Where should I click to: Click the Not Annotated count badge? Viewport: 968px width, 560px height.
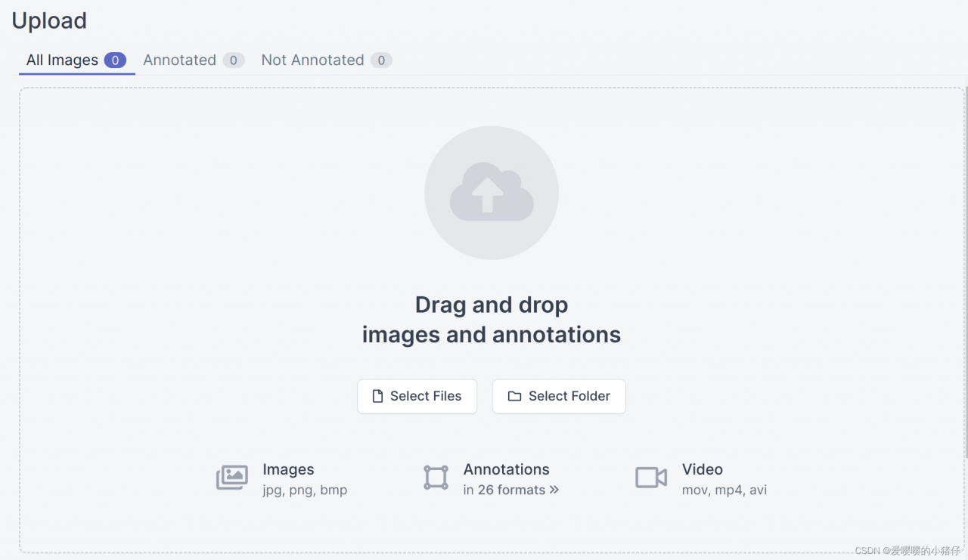pos(381,60)
